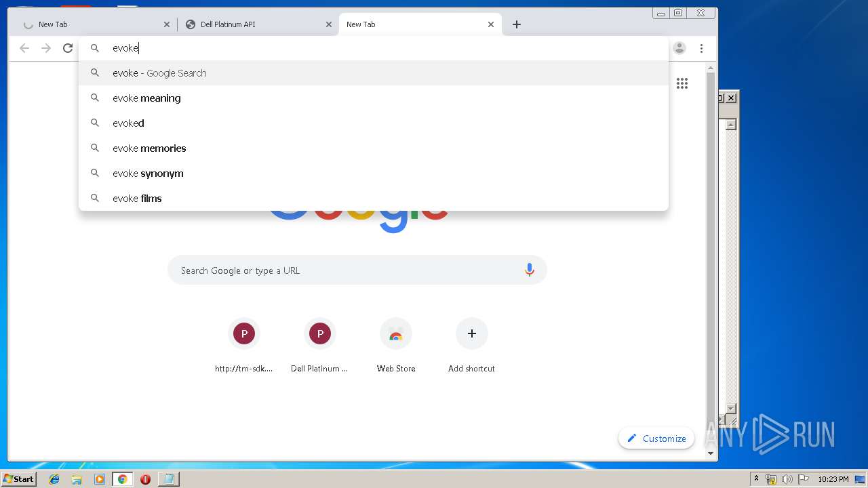Click the Chrome taskbar button
868x488 pixels.
(122, 479)
